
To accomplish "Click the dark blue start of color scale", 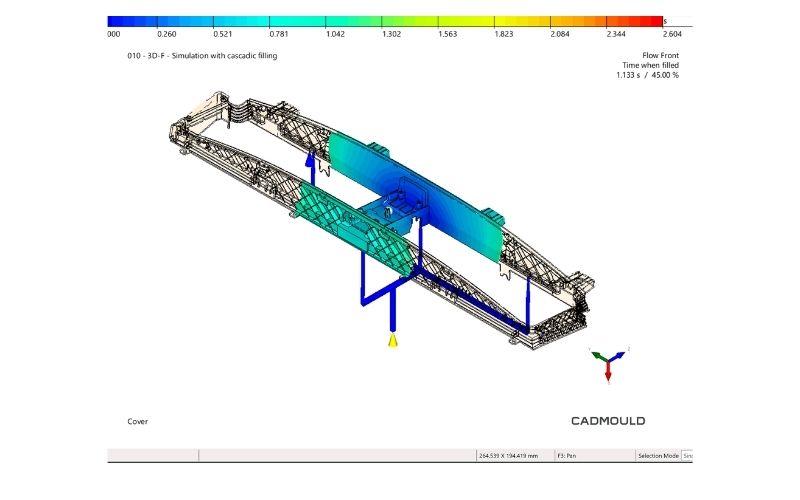I will pyautogui.click(x=121, y=21).
